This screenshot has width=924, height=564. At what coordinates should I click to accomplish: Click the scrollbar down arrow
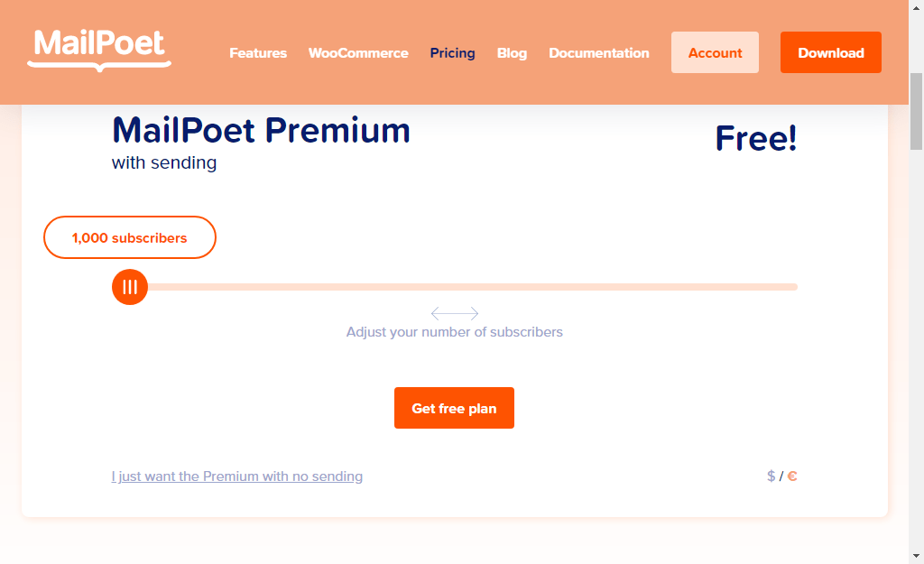916,557
